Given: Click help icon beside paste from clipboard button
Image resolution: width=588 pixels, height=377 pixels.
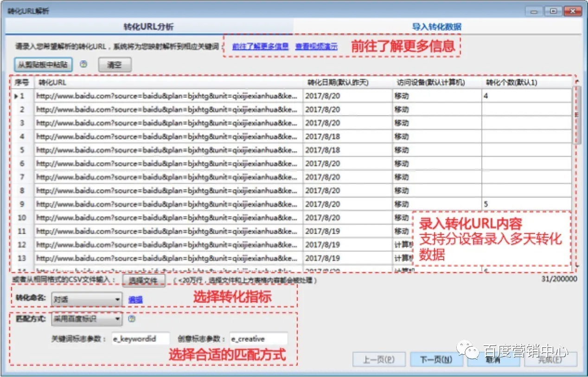Looking at the screenshot, I should pos(84,65).
